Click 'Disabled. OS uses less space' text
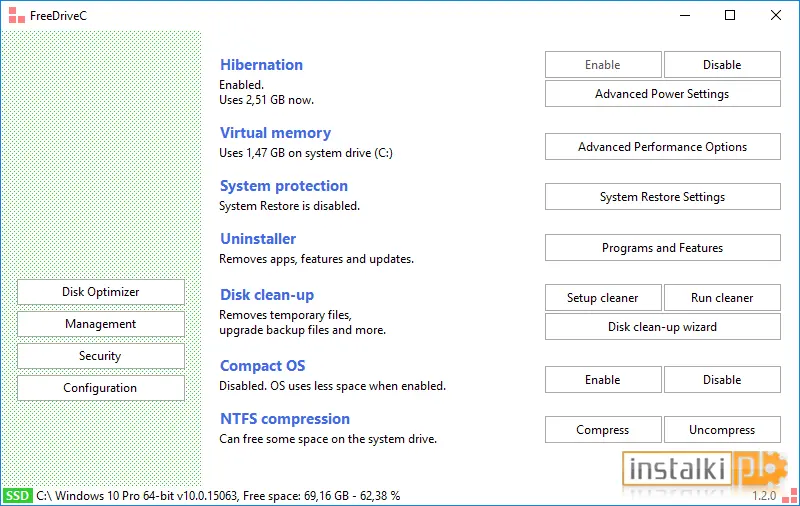 point(332,386)
